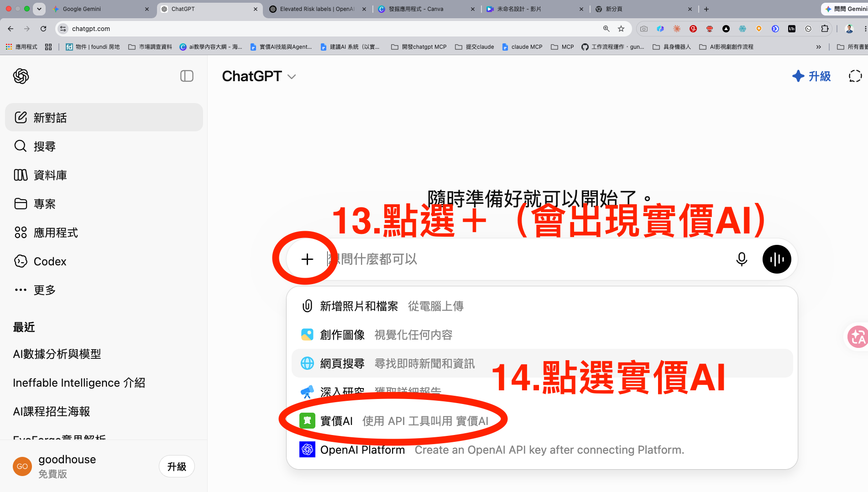The height and width of the screenshot is (492, 868).
Task: Go forward in browser
Action: click(27, 28)
